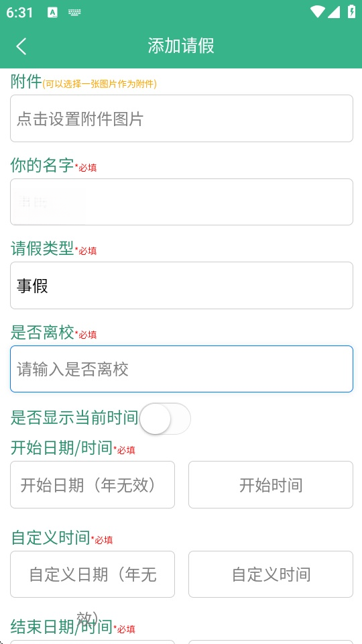Tap the back arrow in header
The image size is (362, 644).
click(x=21, y=46)
